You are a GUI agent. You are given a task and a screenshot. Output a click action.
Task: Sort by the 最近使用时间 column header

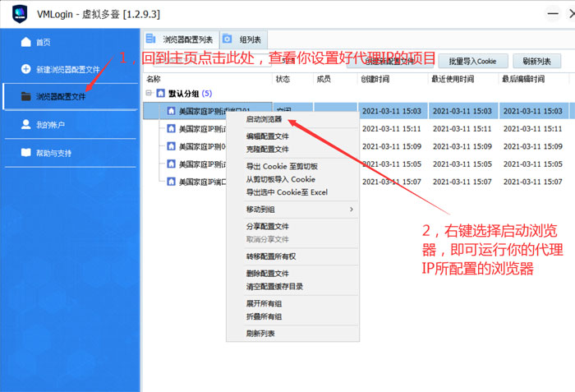pos(453,79)
